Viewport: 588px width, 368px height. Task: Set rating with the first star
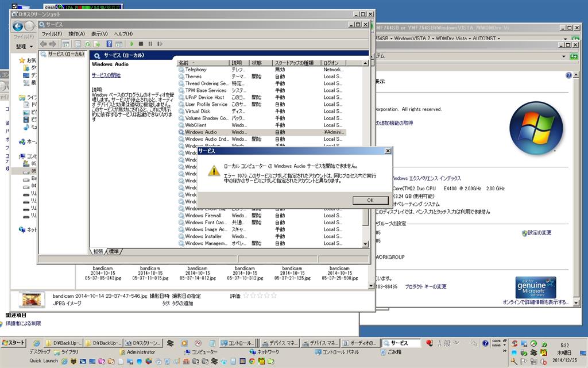[x=246, y=296]
